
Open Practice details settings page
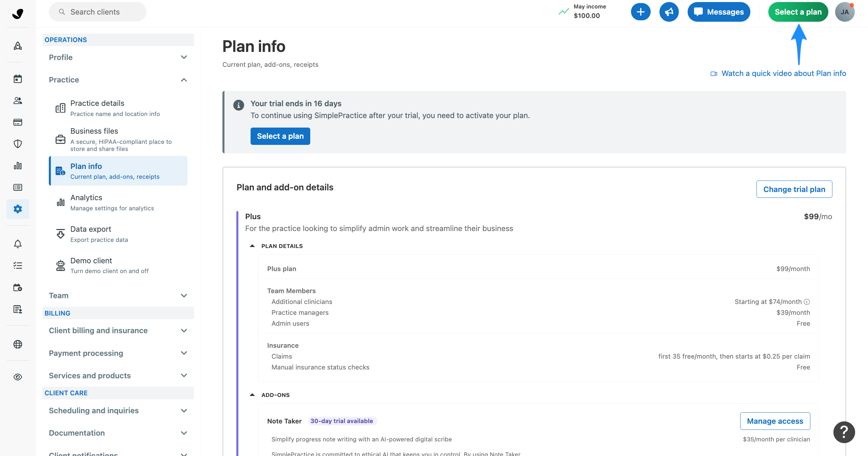click(x=118, y=108)
